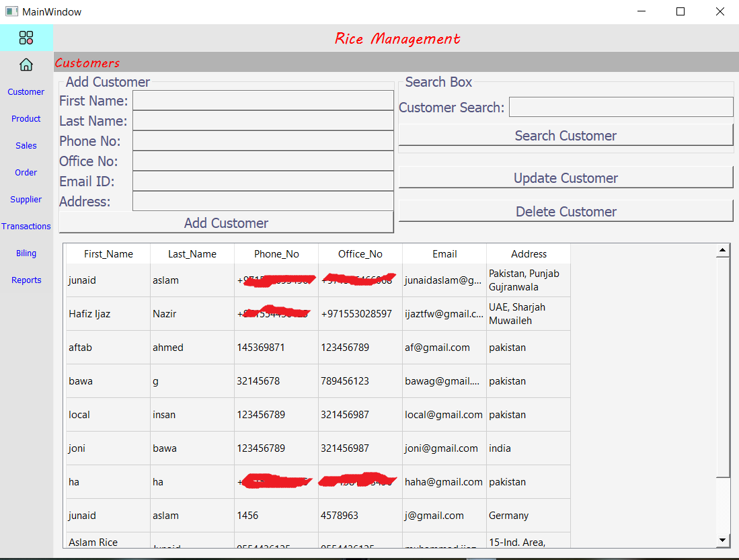Click the Delete Customer button

565,210
